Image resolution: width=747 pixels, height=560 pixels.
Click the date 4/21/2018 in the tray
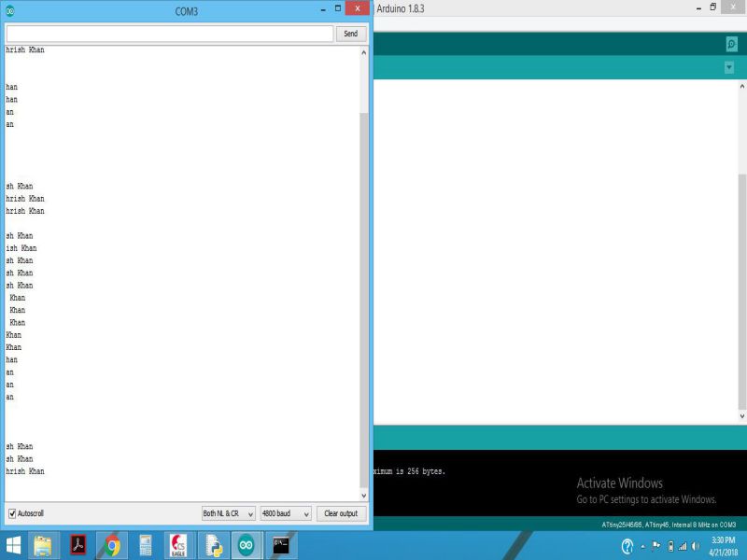(x=723, y=553)
